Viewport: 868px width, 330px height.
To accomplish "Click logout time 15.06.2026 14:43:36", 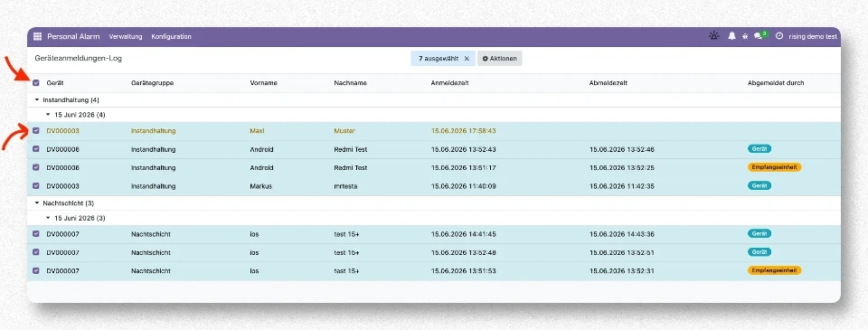I will (x=622, y=234).
